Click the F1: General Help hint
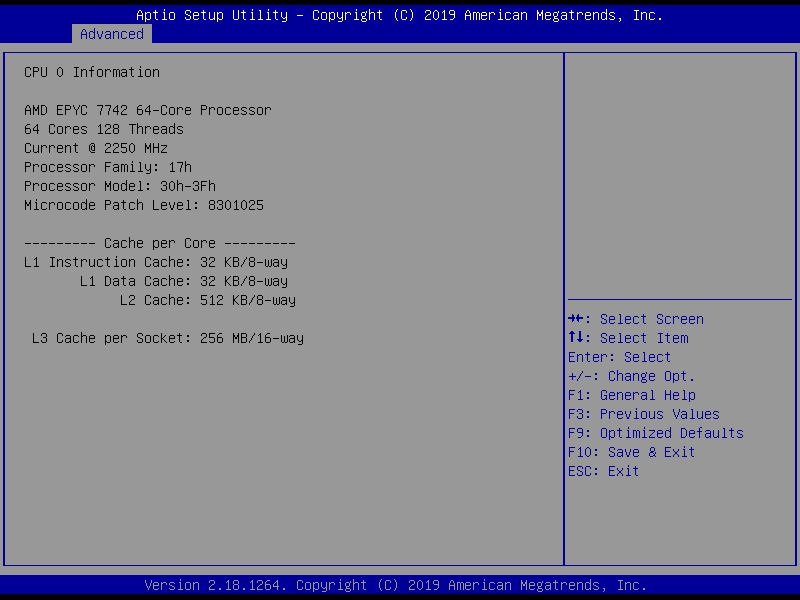This screenshot has height=600, width=800. click(631, 395)
